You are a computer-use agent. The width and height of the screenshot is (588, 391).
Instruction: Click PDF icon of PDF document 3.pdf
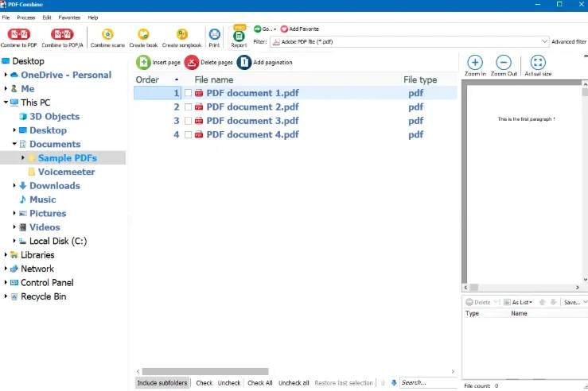199,121
